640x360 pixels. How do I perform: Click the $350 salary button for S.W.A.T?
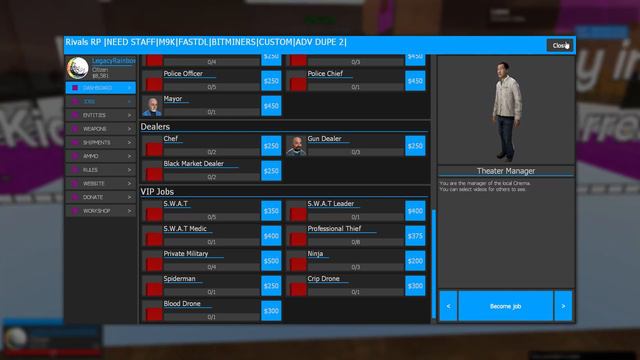(271, 211)
